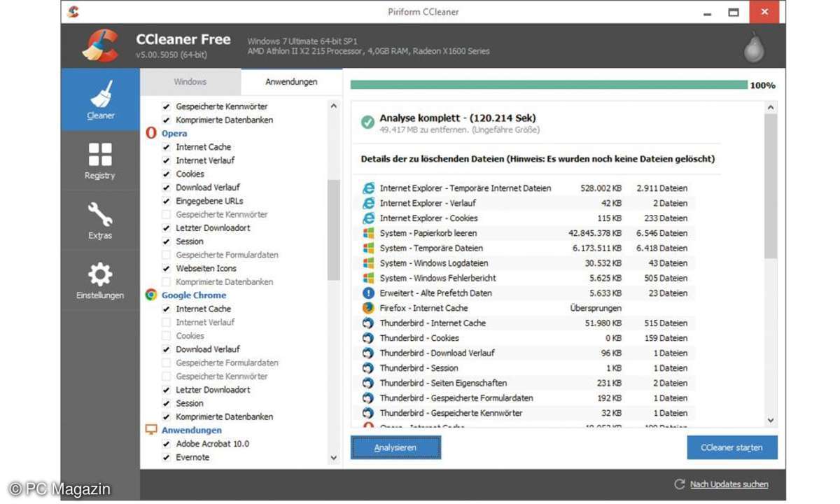Select Thunderbird - Gespeicherte Formulardaten result row

click(528, 398)
